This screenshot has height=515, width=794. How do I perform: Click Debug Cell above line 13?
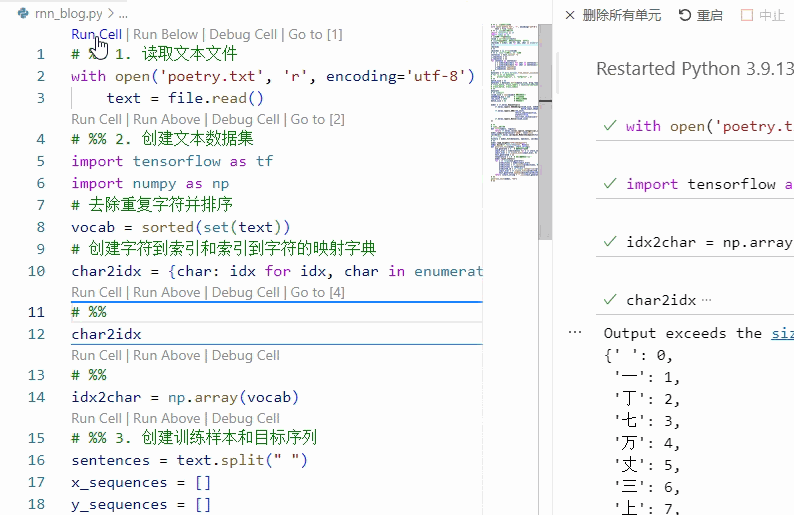coord(246,355)
